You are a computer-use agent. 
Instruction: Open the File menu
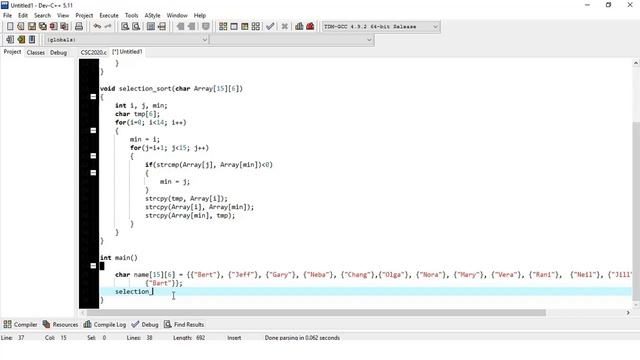pyautogui.click(x=7, y=16)
